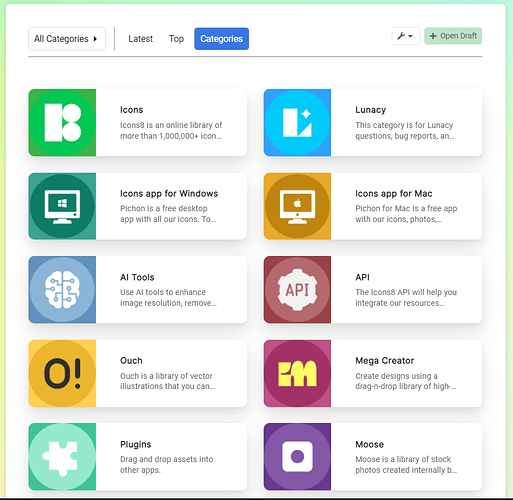Open the Ouch category title

(x=131, y=361)
